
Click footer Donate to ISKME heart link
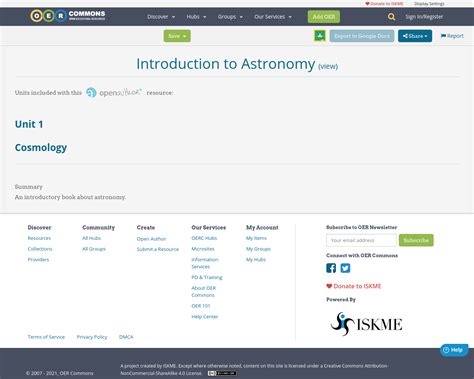[354, 286]
